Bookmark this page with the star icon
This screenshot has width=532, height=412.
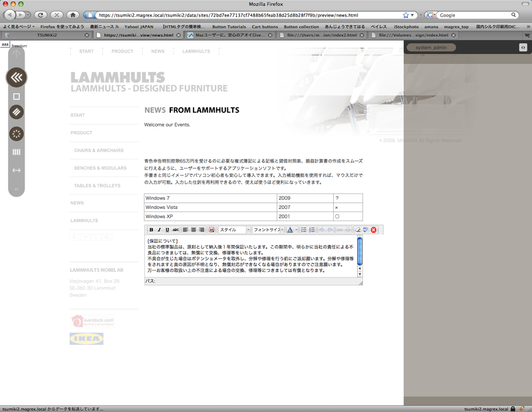[x=406, y=15]
